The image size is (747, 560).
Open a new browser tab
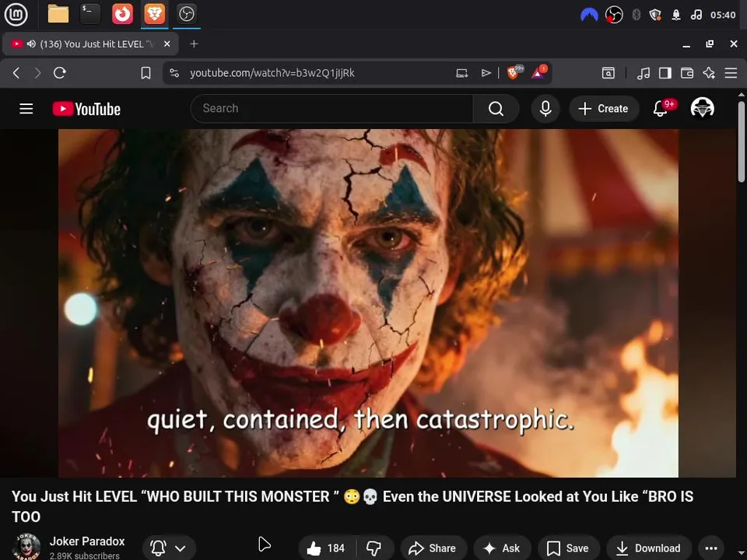coord(194,44)
